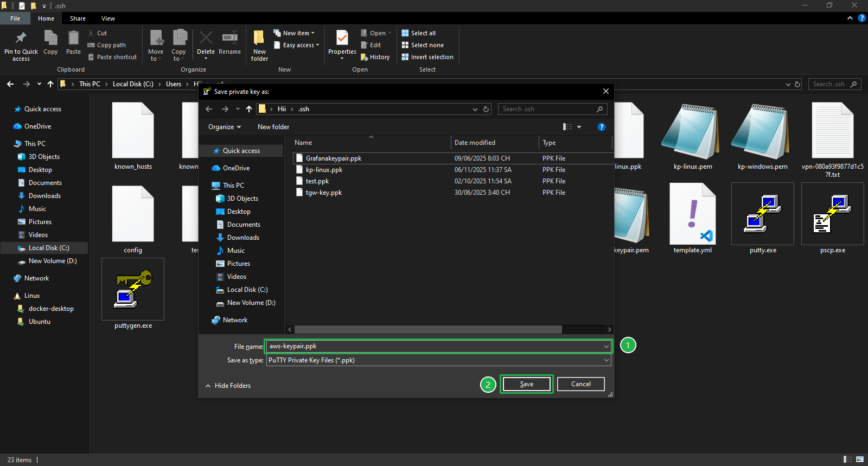The width and height of the screenshot is (868, 466).
Task: Sort by the Name column header
Action: 372,143
